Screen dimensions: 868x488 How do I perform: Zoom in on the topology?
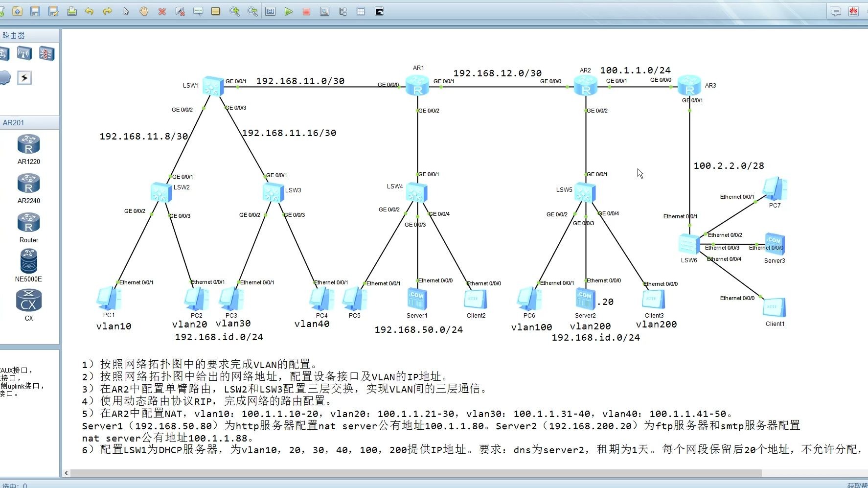234,11
